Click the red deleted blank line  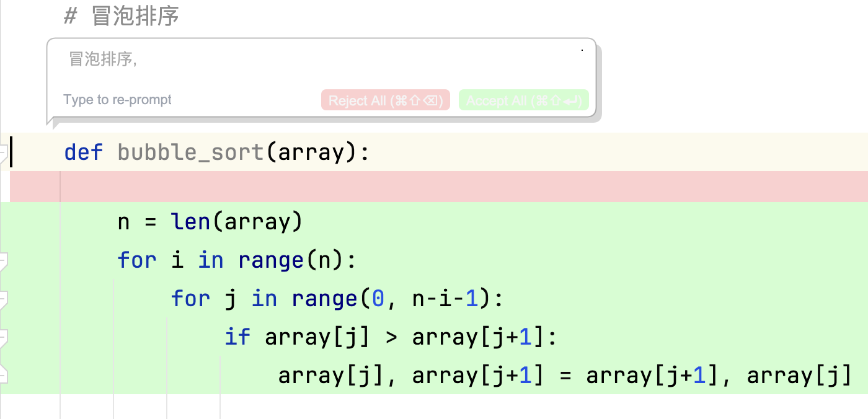(434, 187)
